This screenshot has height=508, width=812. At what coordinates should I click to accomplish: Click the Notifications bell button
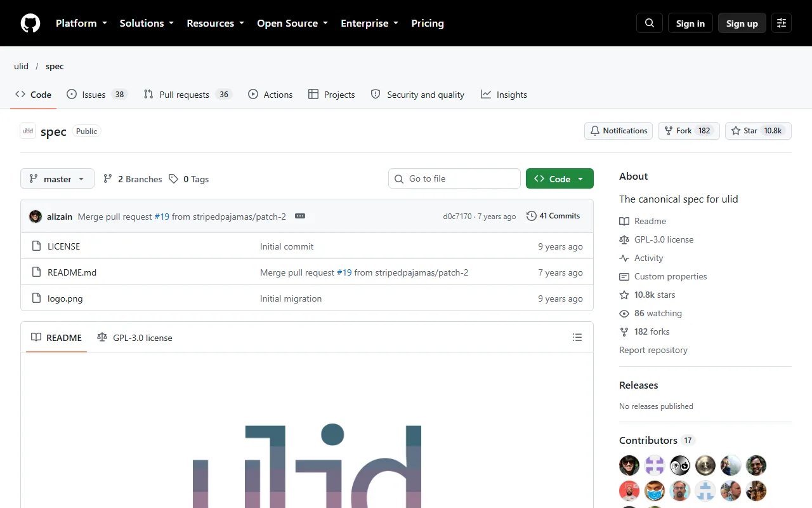[619, 131]
